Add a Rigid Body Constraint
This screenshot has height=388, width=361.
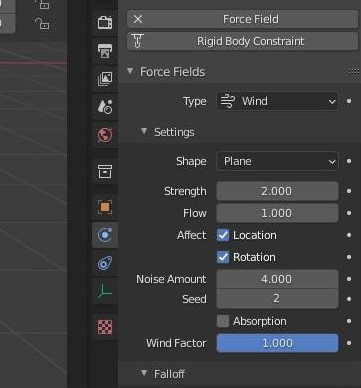[242, 41]
